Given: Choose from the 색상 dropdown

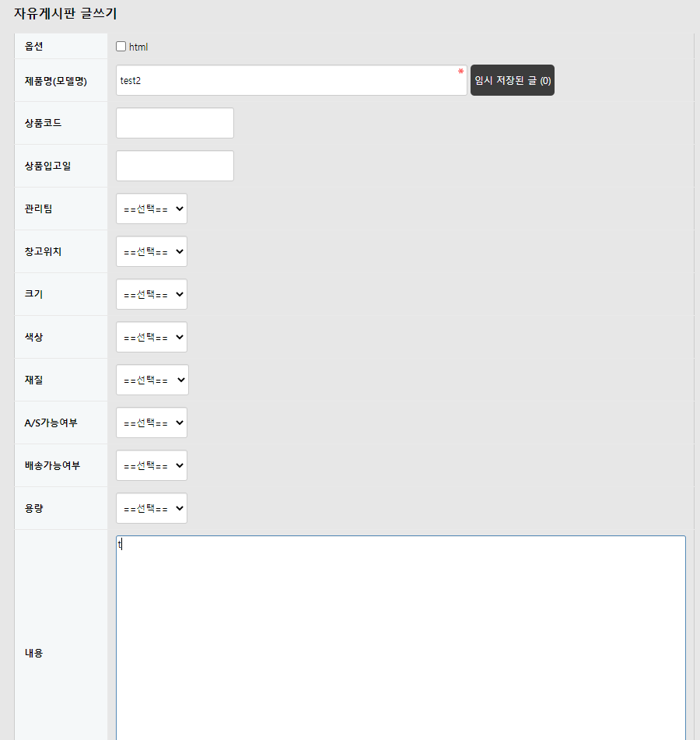Looking at the screenshot, I should [x=152, y=337].
